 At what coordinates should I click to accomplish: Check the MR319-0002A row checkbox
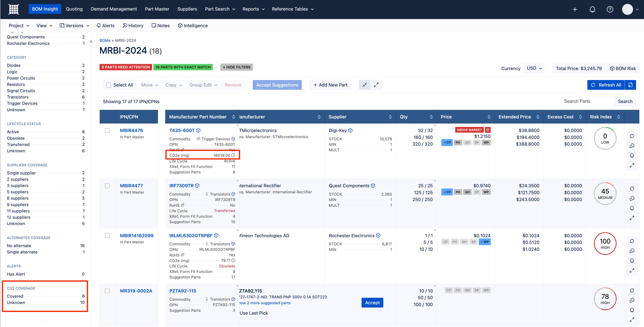[x=107, y=291]
